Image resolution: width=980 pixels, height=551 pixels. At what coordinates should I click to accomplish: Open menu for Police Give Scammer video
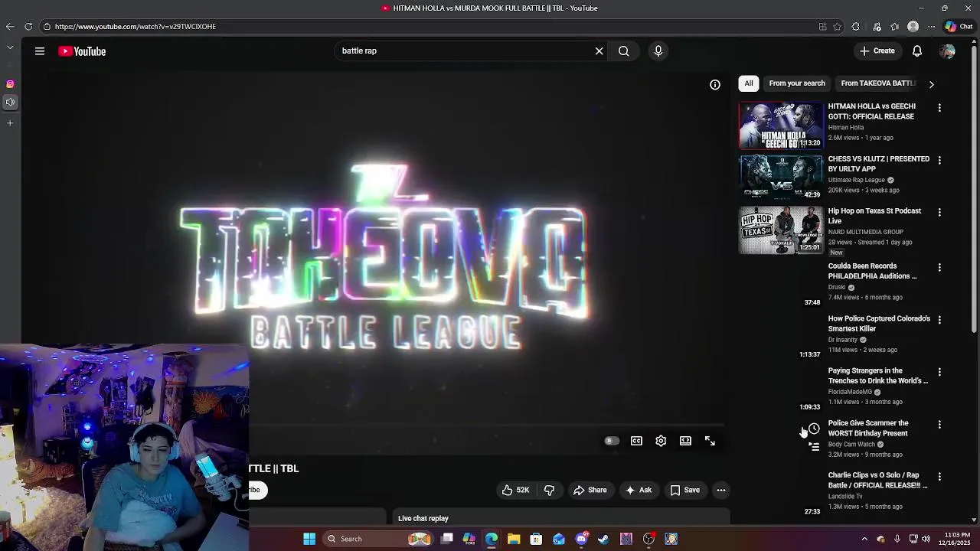coord(939,424)
